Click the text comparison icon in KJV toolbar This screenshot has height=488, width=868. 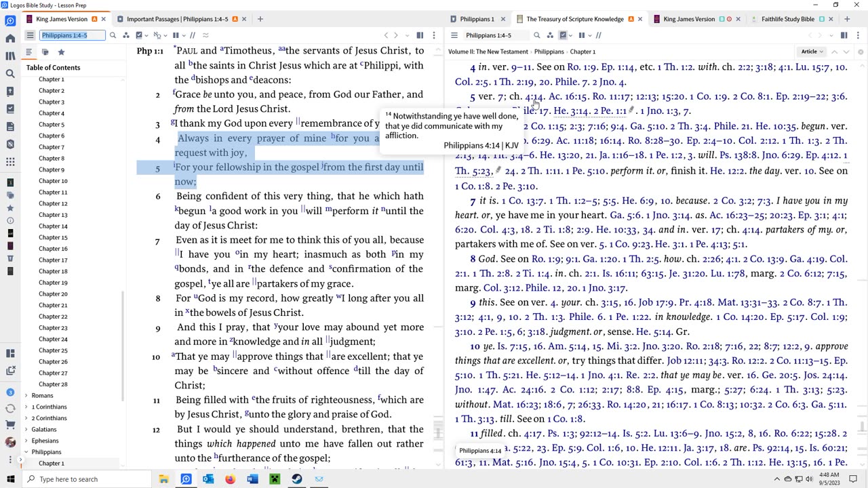coord(205,35)
